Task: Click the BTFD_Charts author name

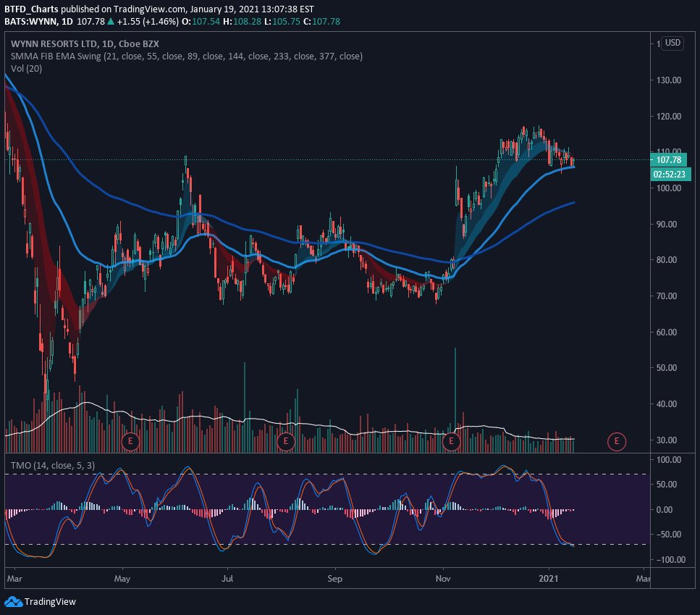Action: (x=31, y=9)
